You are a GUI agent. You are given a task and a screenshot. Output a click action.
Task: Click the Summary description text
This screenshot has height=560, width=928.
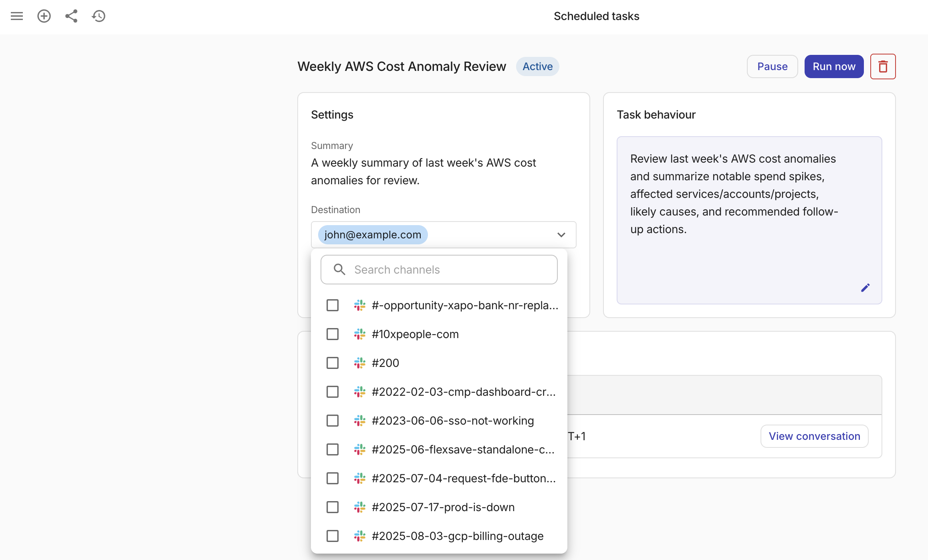pos(423,171)
